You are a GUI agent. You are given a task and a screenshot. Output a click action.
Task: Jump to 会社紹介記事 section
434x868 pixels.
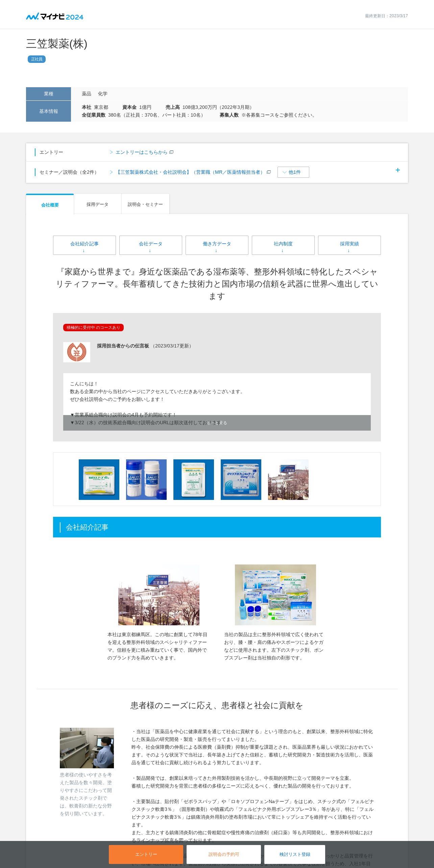pyautogui.click(x=85, y=245)
